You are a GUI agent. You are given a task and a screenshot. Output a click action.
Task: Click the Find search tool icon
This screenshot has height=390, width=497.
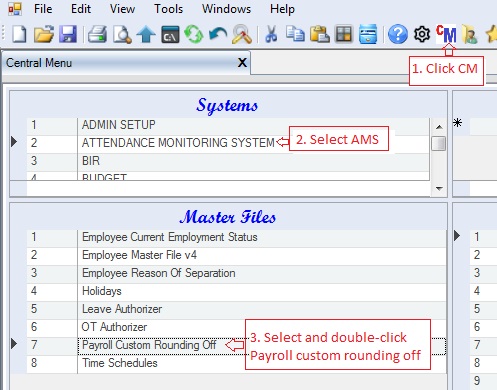[x=242, y=34]
